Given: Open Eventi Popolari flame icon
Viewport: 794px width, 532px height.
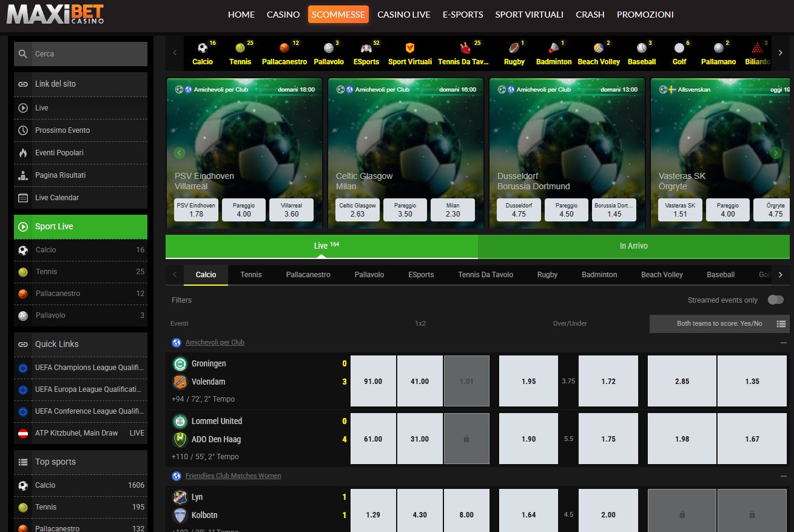Looking at the screenshot, I should tap(23, 153).
